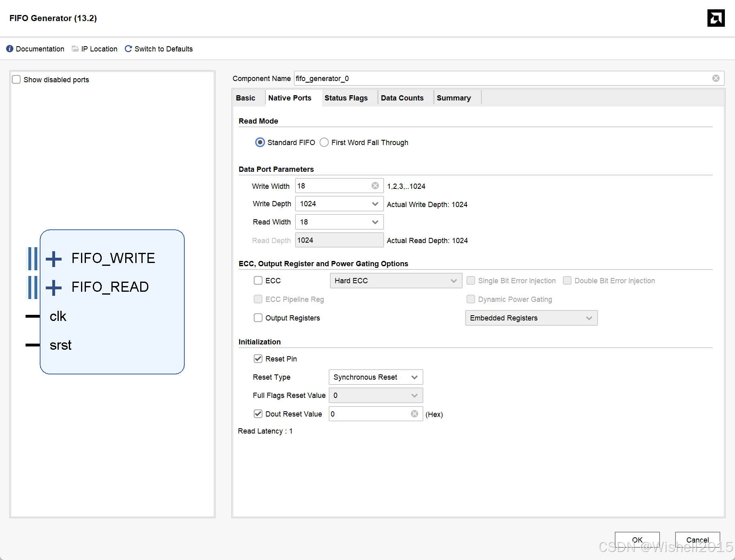Switch to the Summary tab
735x560 pixels.
tap(454, 98)
